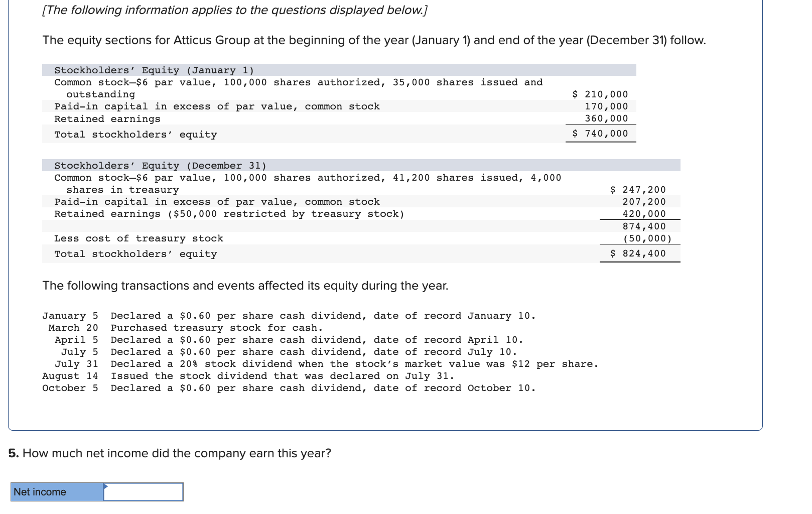Click the $210,000 common stock amount
This screenshot has width=812, height=514.
(600, 94)
